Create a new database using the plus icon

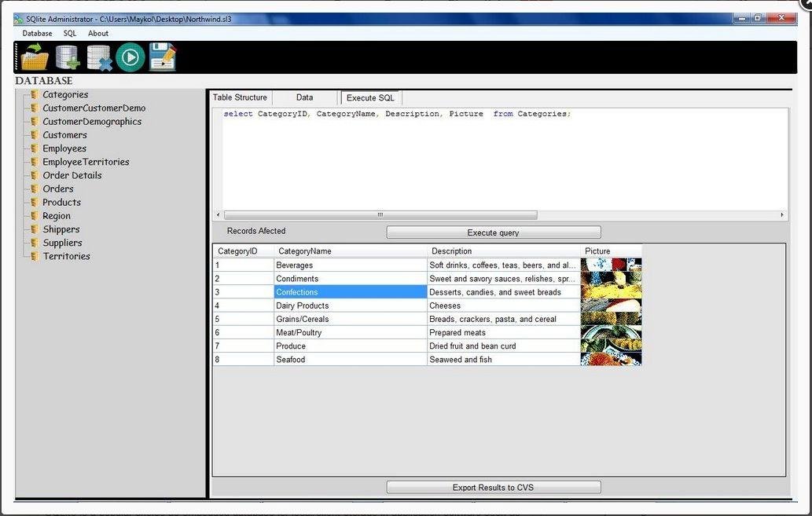pyautogui.click(x=67, y=56)
